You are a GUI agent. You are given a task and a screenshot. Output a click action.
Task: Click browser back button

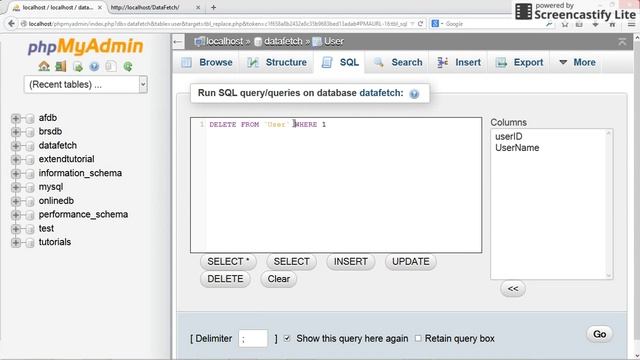point(11,24)
